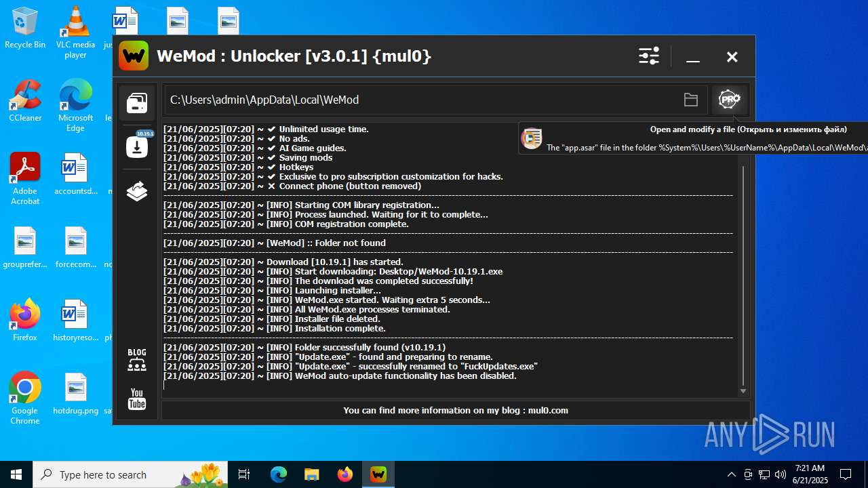Click the Firefox desktop icon

pos(25,321)
